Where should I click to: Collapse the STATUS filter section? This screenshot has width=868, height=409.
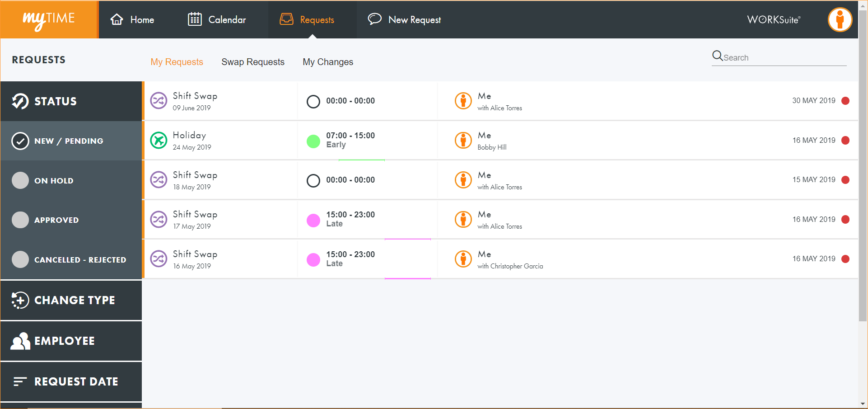pyautogui.click(x=71, y=101)
